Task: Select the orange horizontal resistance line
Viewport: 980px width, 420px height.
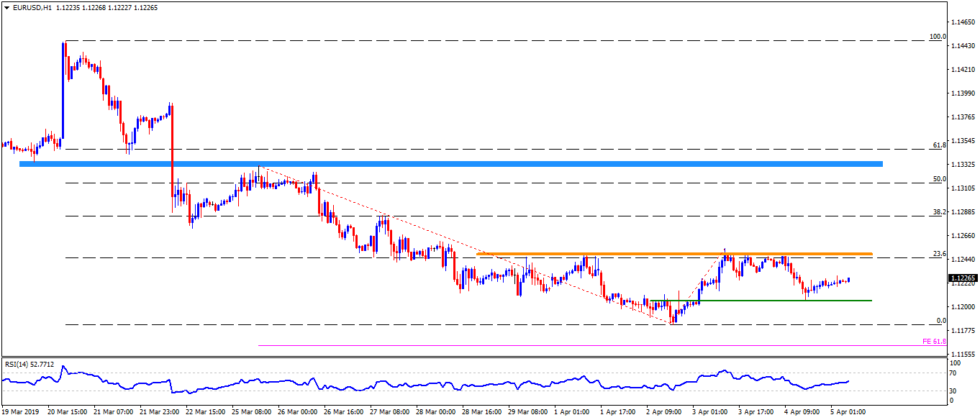Action: [x=673, y=254]
